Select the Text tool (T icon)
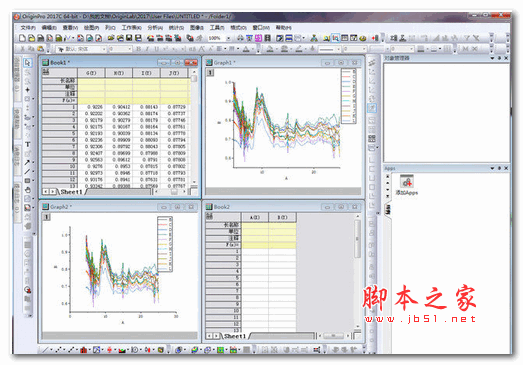The height and width of the screenshot is (365, 523). [28, 144]
